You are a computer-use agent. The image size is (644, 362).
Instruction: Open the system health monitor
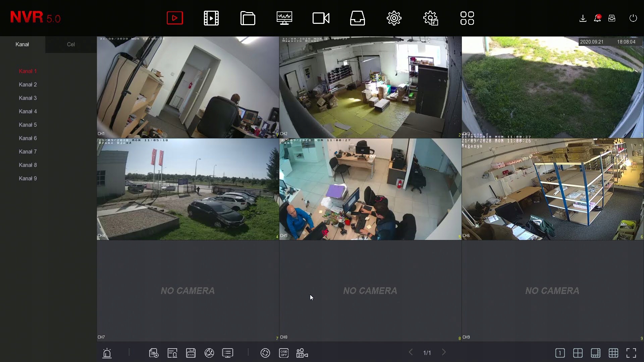click(284, 18)
